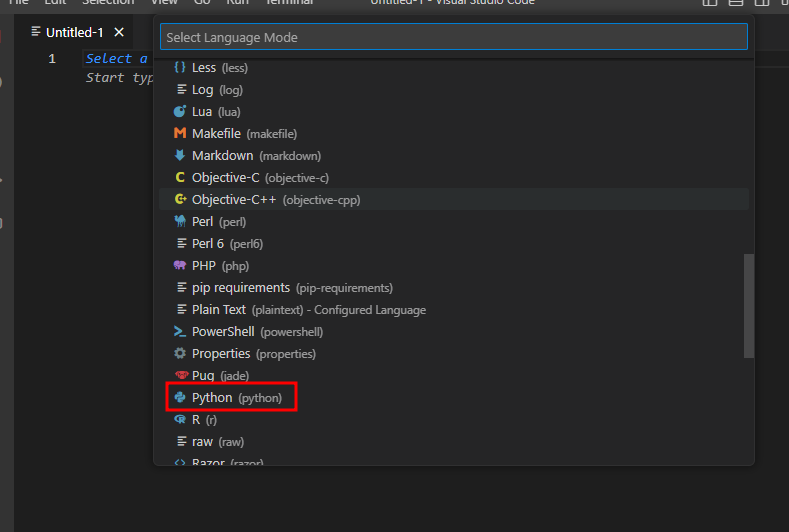The height and width of the screenshot is (532, 789).
Task: Choose pip requirements language mode
Action: coord(454,287)
